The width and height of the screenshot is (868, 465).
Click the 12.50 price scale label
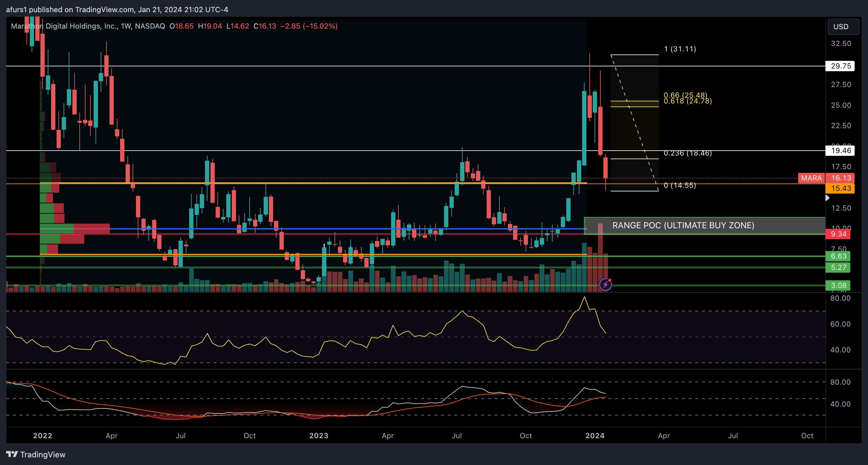tap(841, 208)
